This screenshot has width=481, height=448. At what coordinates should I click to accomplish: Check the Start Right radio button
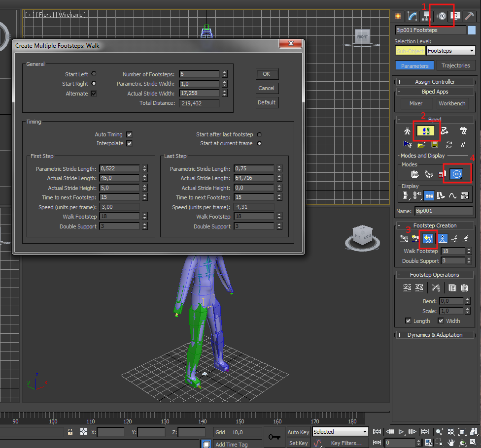(94, 83)
